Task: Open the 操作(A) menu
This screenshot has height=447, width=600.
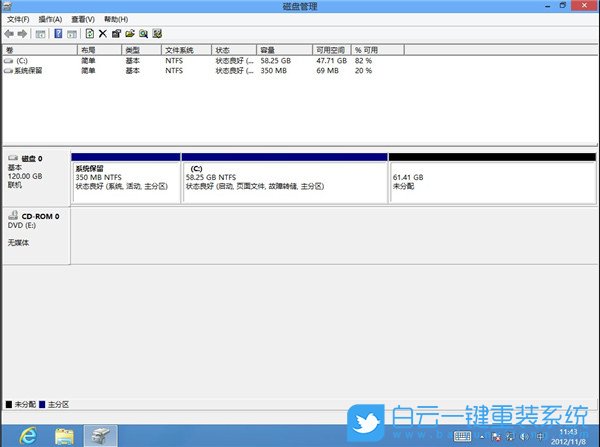Action: click(x=50, y=19)
